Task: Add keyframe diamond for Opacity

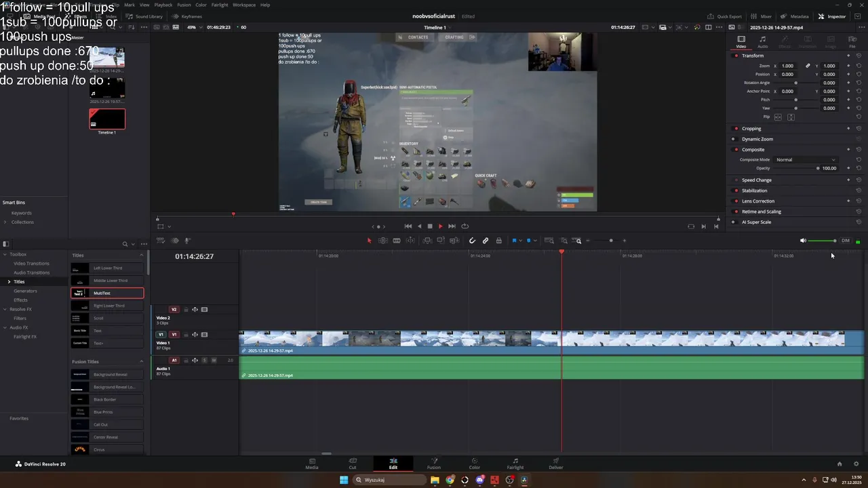Action: pyautogui.click(x=848, y=168)
